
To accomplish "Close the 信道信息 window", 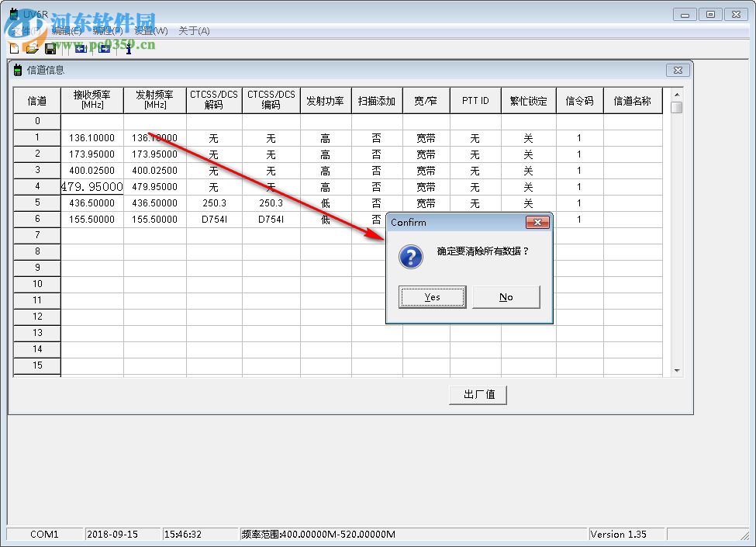I will pos(678,70).
